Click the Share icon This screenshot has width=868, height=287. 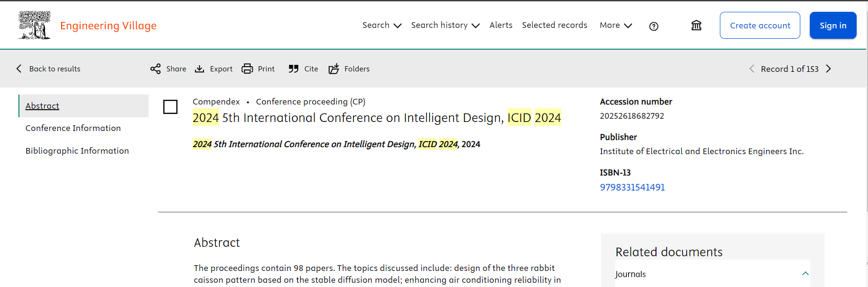[155, 69]
